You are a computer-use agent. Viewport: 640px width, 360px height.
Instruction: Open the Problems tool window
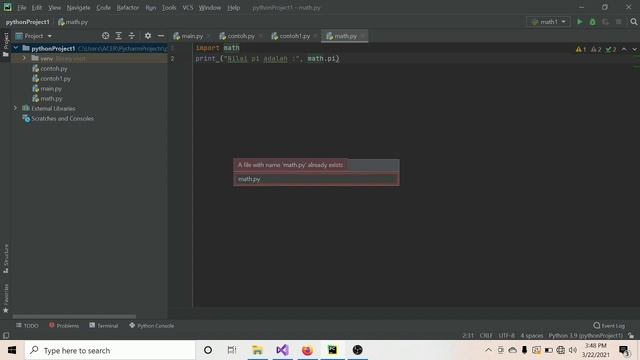click(x=64, y=326)
